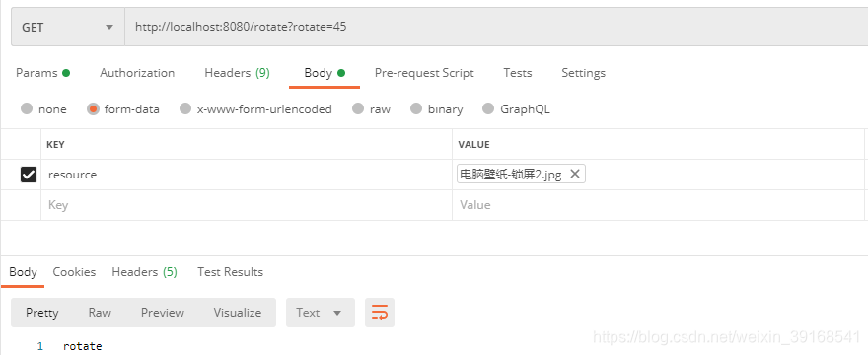Click the empty Key placeholder field

(247, 205)
